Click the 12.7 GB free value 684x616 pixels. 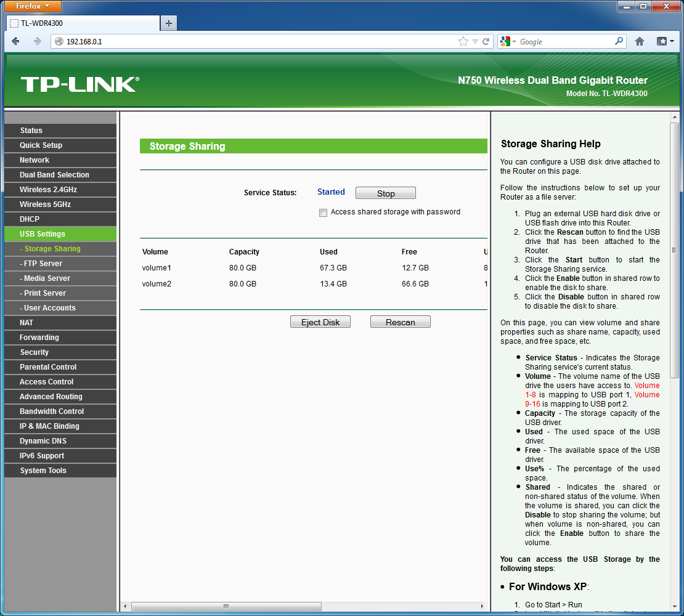415,268
